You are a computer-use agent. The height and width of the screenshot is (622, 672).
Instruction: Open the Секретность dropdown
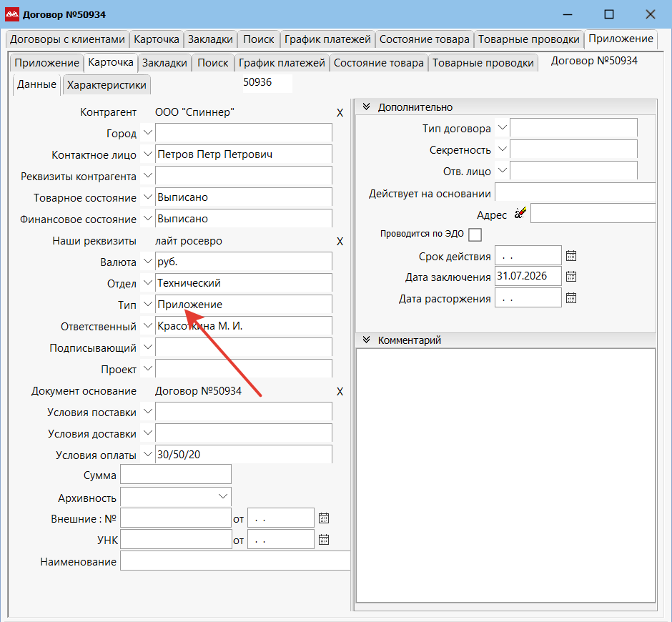pos(503,149)
